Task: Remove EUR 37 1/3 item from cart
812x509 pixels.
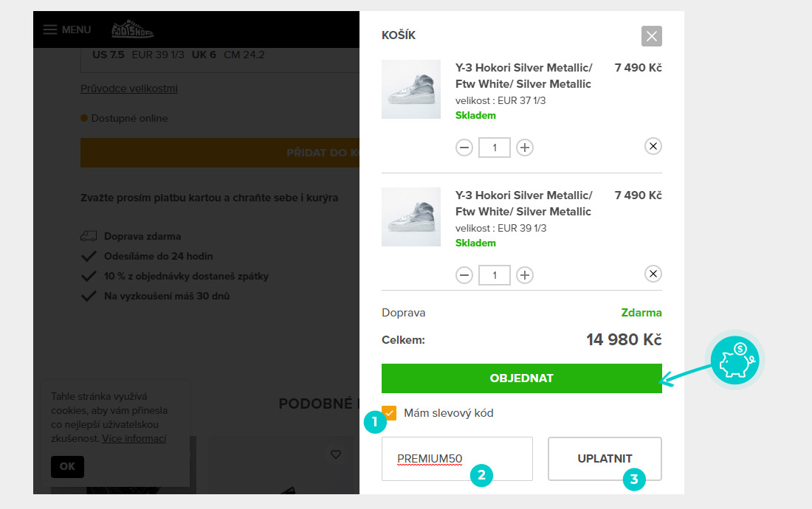Action: (653, 146)
